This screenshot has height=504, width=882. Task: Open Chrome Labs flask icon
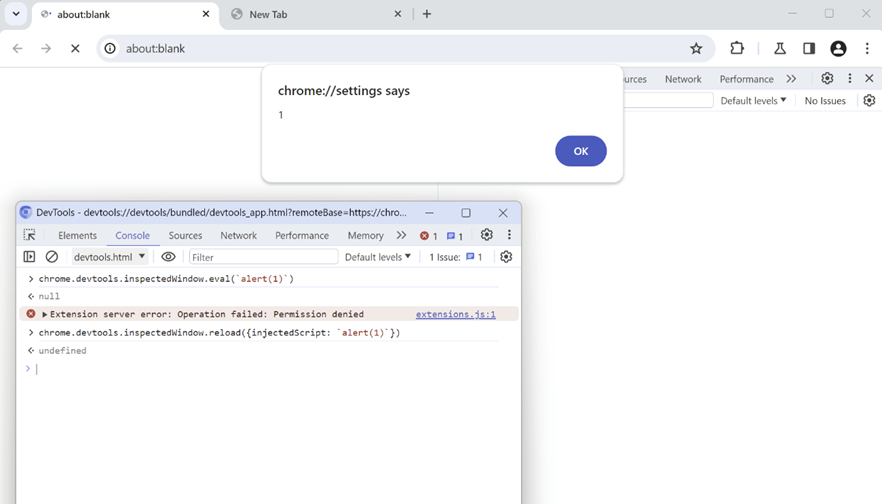[780, 48]
